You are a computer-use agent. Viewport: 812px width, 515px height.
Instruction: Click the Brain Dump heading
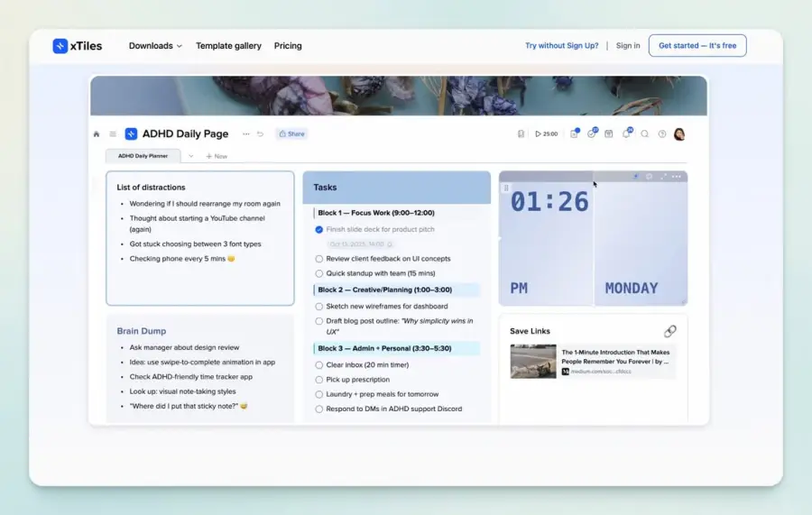coord(142,331)
